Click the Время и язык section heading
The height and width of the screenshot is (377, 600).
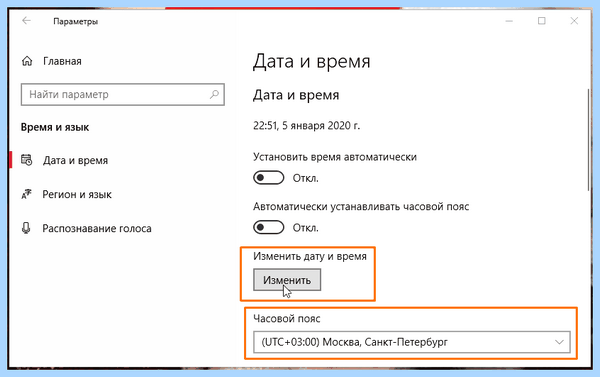point(55,127)
